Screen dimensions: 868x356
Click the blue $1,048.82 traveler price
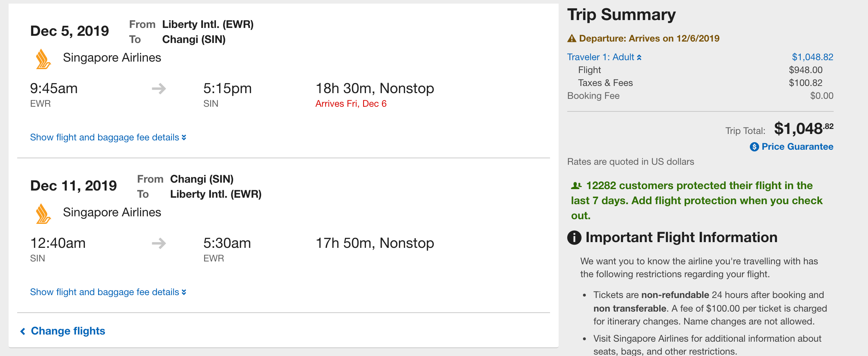click(x=812, y=57)
